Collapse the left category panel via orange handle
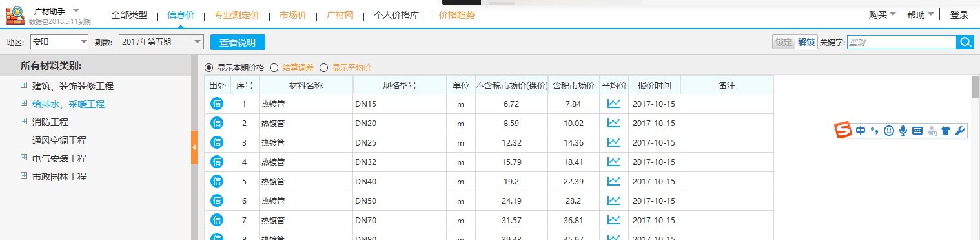 tap(194, 147)
